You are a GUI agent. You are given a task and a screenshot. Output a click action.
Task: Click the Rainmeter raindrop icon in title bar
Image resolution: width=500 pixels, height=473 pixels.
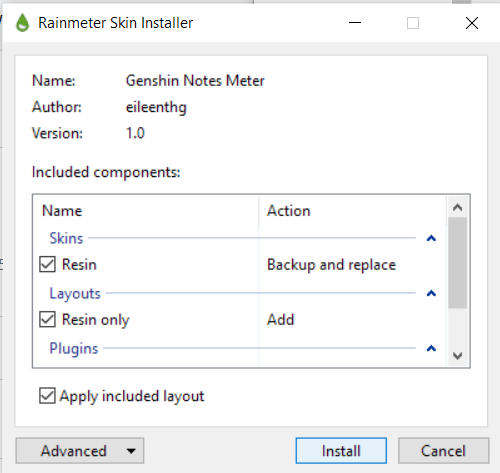tap(22, 23)
